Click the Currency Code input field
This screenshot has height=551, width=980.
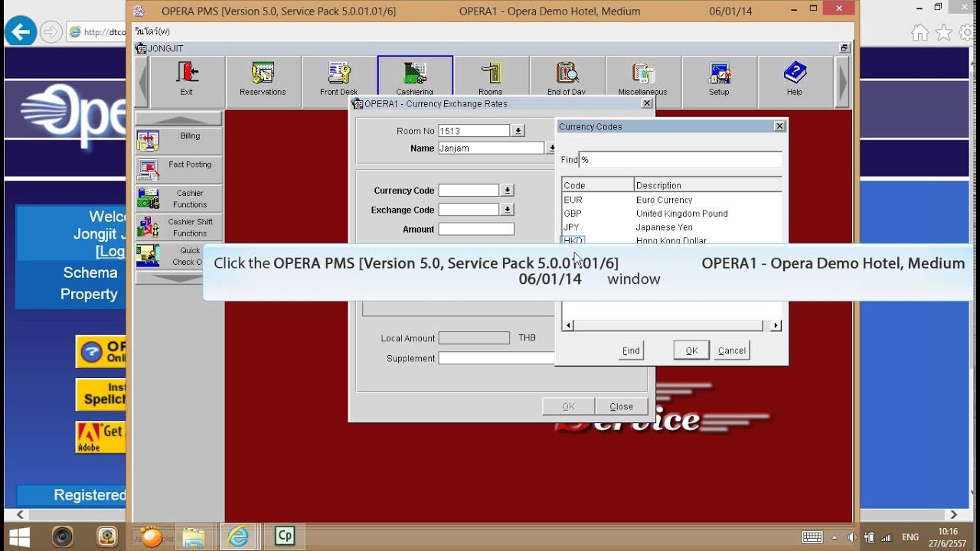pos(469,190)
